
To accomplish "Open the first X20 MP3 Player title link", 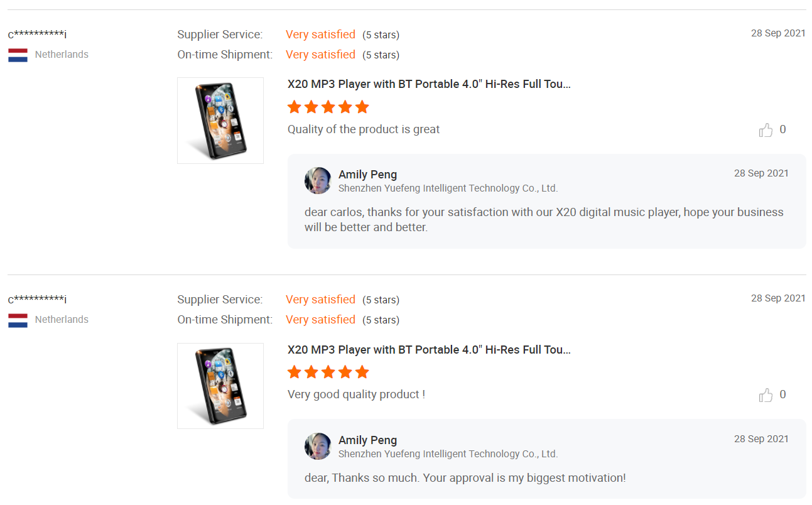I will point(429,84).
